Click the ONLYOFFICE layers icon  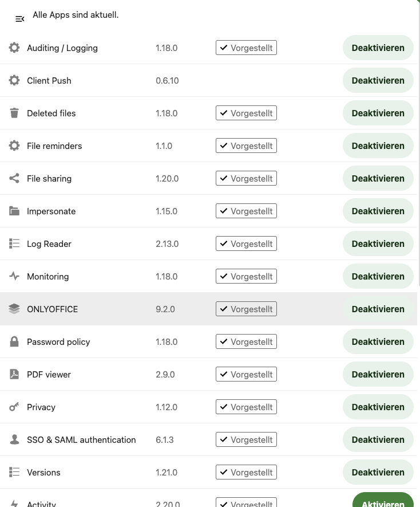point(14,309)
